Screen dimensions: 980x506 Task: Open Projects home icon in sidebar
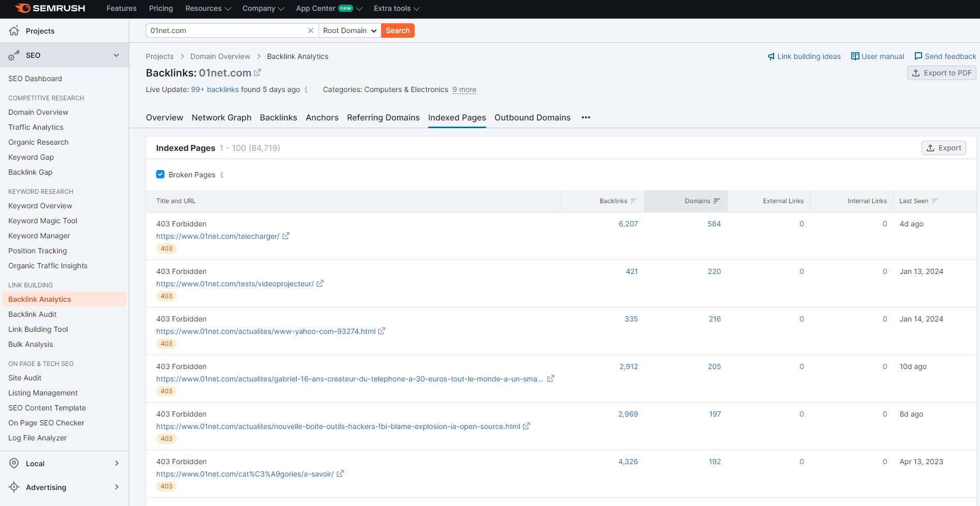pyautogui.click(x=14, y=30)
